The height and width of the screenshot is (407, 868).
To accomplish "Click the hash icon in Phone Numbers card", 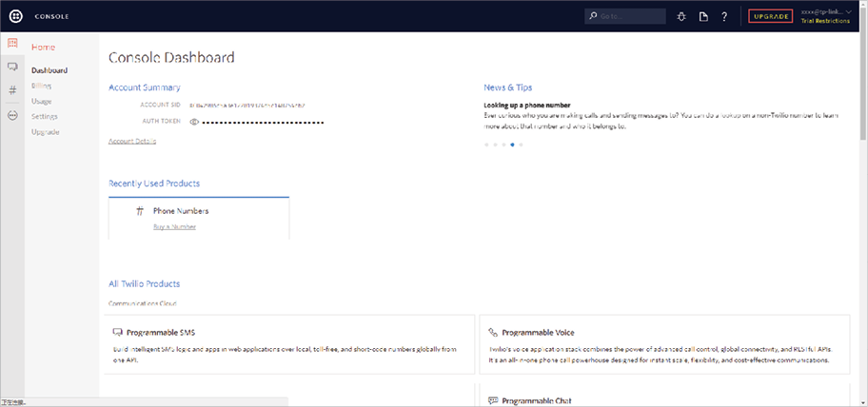I will pyautogui.click(x=140, y=211).
